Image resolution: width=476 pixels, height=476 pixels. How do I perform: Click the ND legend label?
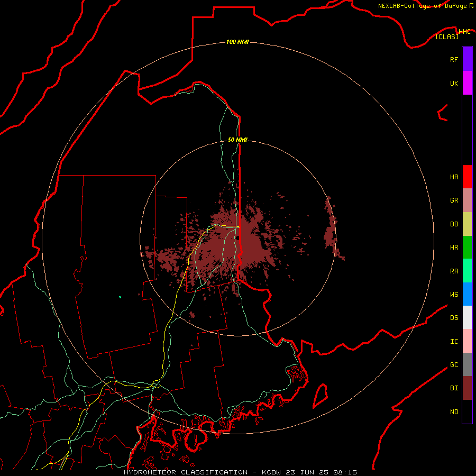[x=454, y=412]
